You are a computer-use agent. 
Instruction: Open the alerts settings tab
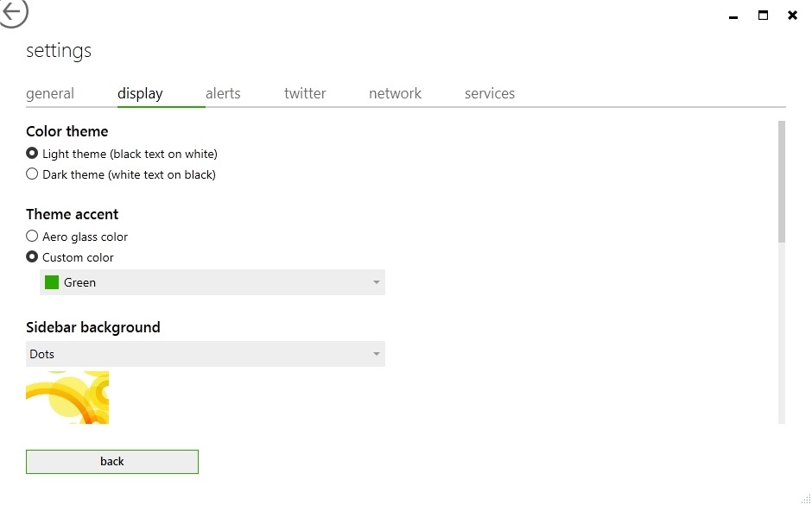pos(223,93)
